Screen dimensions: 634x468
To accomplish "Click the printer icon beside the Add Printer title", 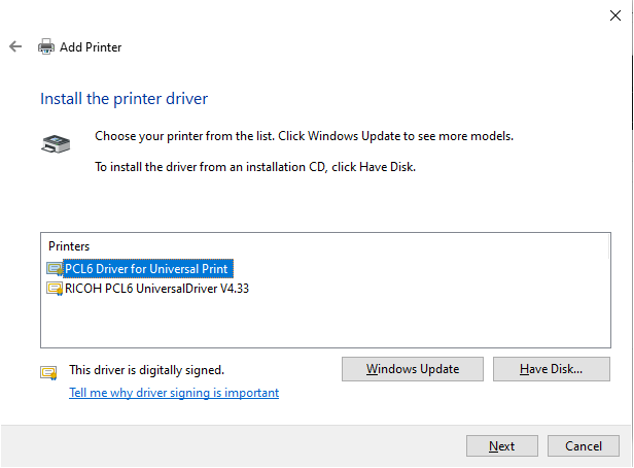I will [x=46, y=47].
